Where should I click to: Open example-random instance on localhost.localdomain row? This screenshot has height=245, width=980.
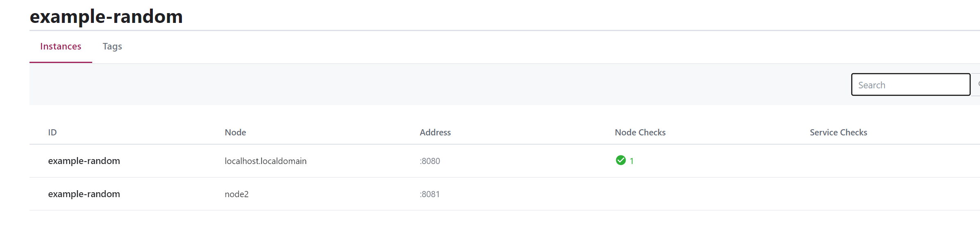coord(84,161)
